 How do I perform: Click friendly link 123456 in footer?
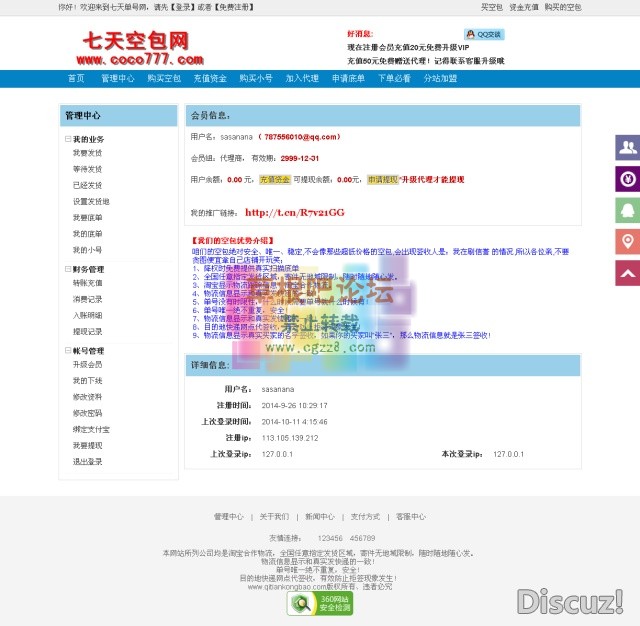point(330,538)
